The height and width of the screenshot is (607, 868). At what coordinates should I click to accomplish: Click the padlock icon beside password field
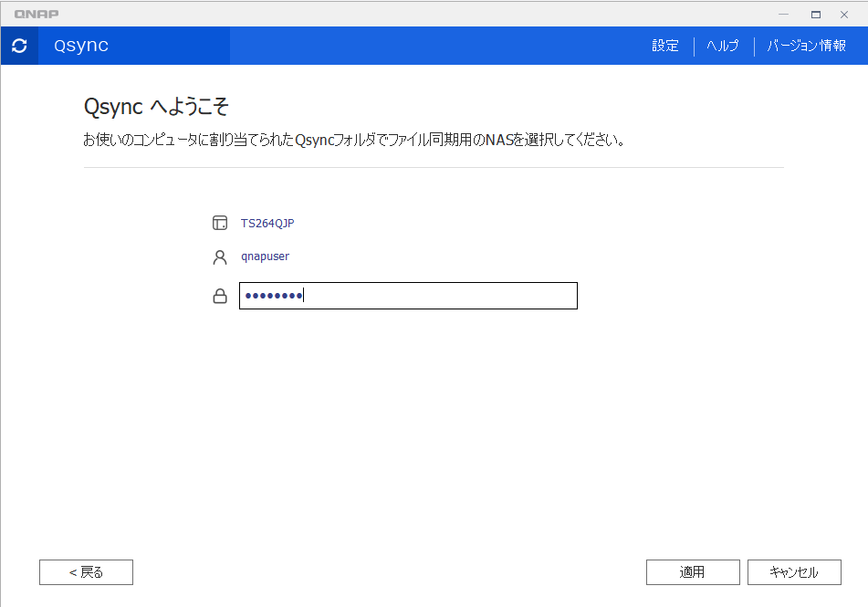[x=219, y=296]
